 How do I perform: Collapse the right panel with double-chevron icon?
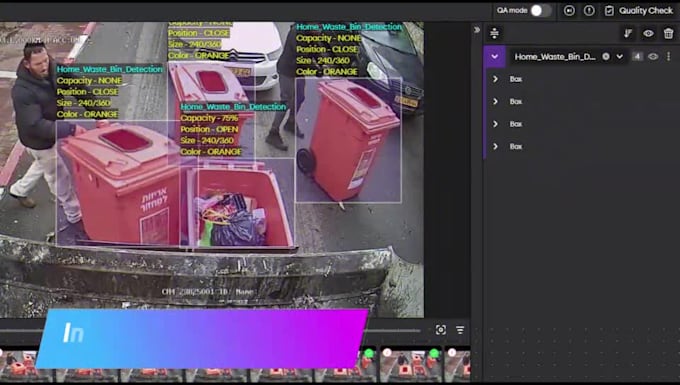pyautogui.click(x=477, y=29)
